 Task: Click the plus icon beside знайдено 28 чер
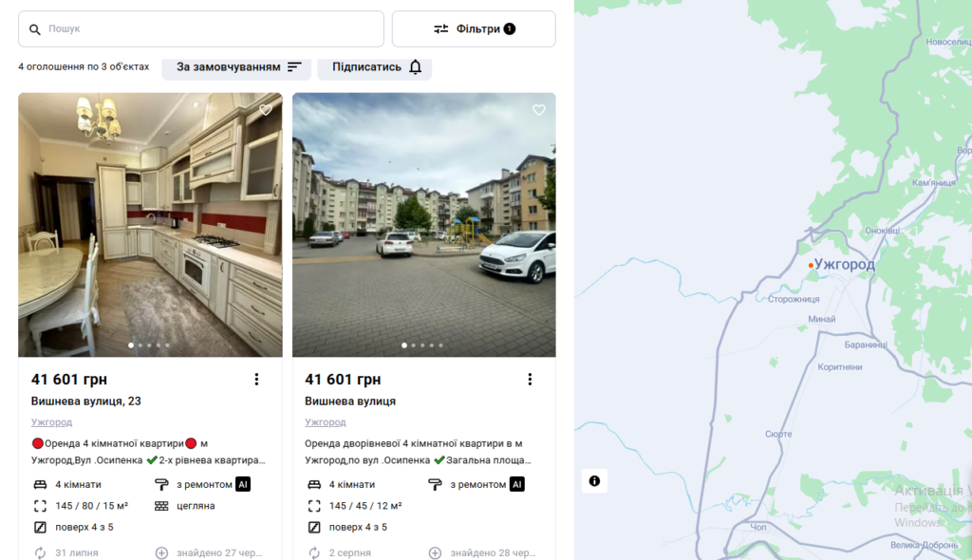pyautogui.click(x=435, y=552)
